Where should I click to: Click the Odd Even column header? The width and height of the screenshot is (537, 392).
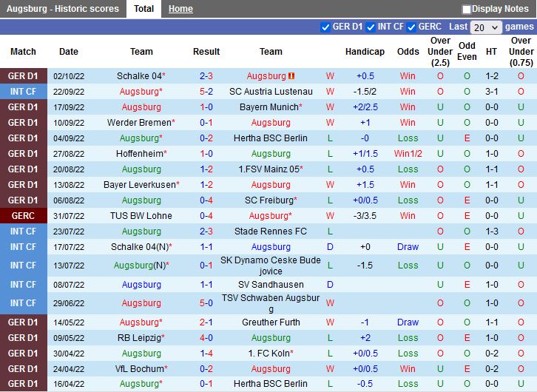pyautogui.click(x=467, y=51)
